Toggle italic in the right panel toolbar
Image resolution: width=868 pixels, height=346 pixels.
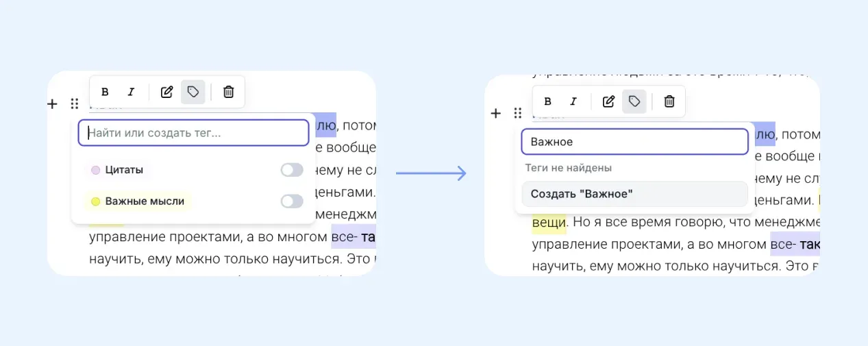tap(573, 101)
